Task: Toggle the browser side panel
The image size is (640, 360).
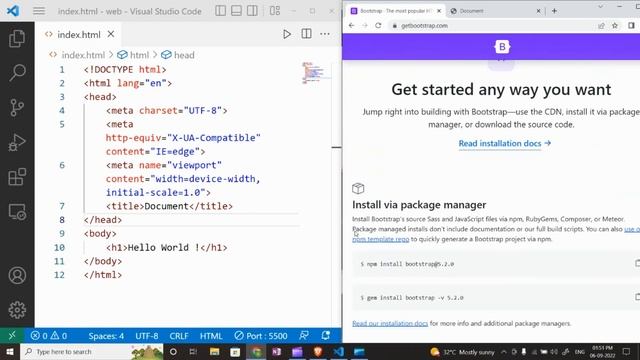Action: point(631,25)
